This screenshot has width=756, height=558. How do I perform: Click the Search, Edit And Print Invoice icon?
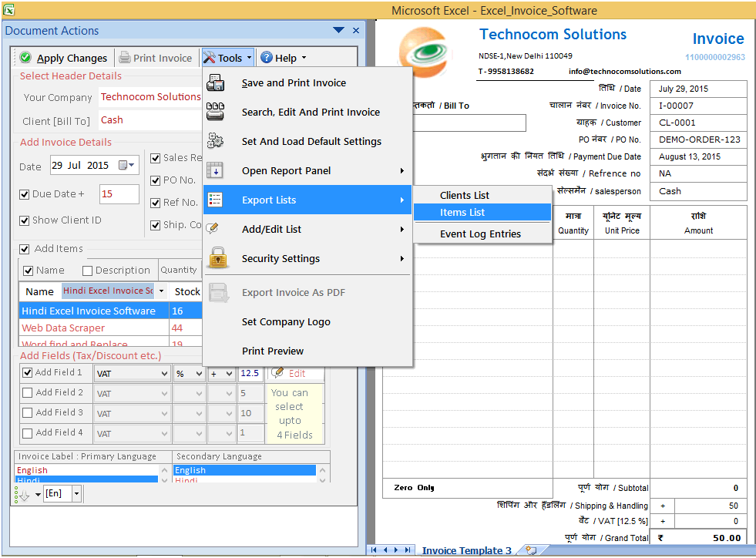215,112
